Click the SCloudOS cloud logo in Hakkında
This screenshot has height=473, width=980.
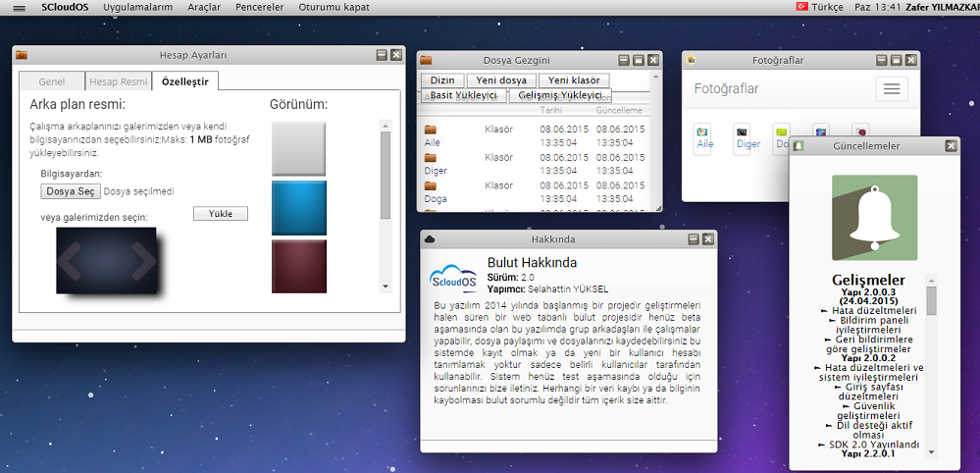pyautogui.click(x=455, y=278)
